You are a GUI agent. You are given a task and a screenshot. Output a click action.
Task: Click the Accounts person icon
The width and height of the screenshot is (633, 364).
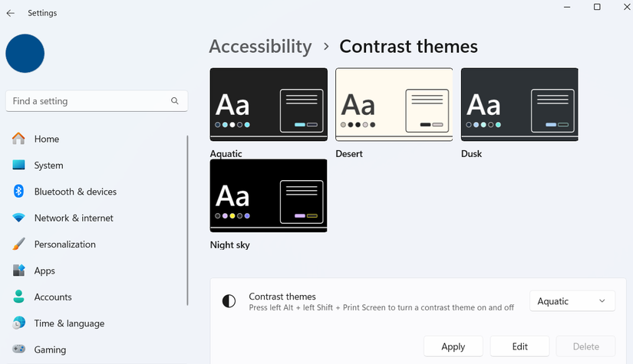[19, 297]
